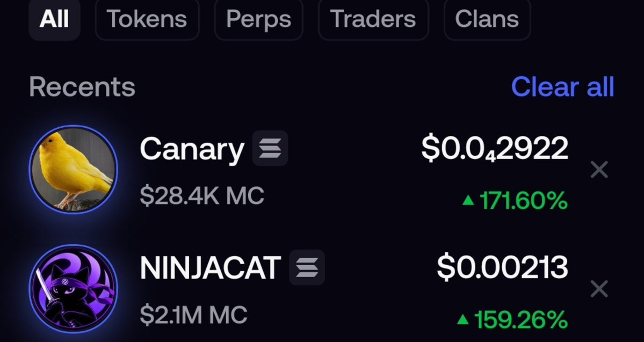Select the Canary price $0.0₄2922

pyautogui.click(x=495, y=148)
